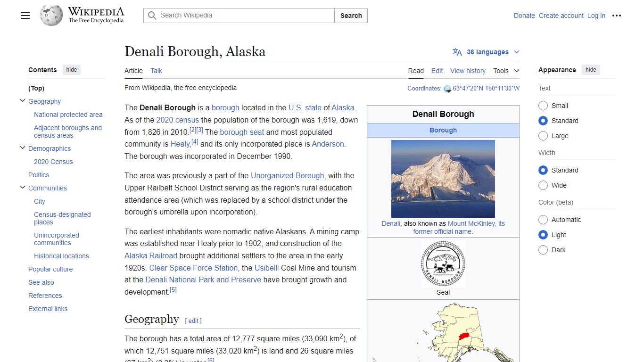Go to Adjacent boroughs and census areas
The image size is (644, 362).
(68, 132)
